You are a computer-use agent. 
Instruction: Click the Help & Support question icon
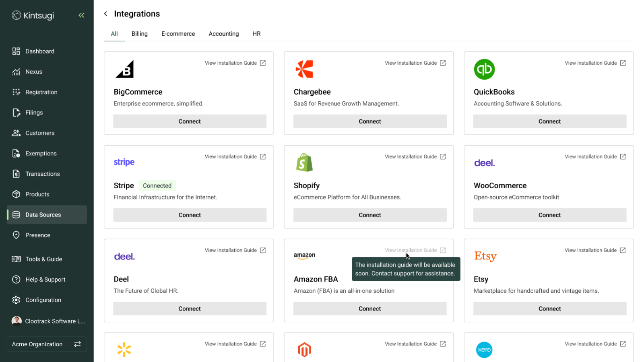click(x=16, y=280)
